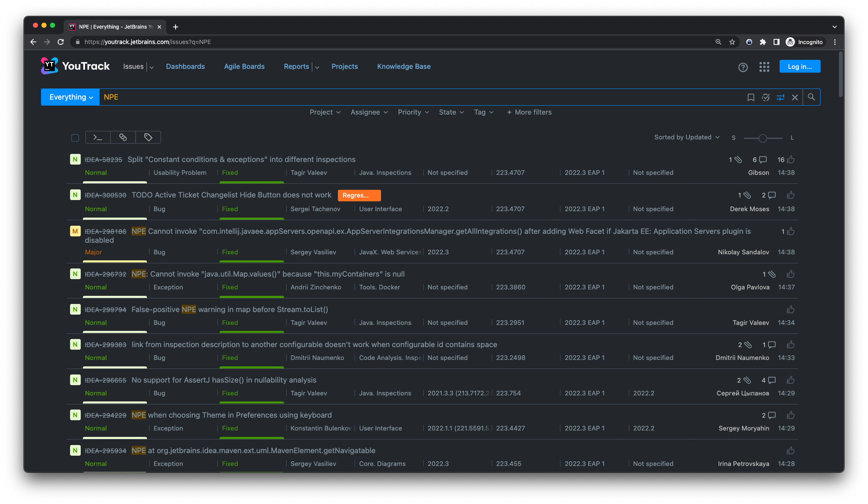Click 223.2498 build on IDEA-299383
This screenshot has height=504, width=868.
[x=510, y=358]
